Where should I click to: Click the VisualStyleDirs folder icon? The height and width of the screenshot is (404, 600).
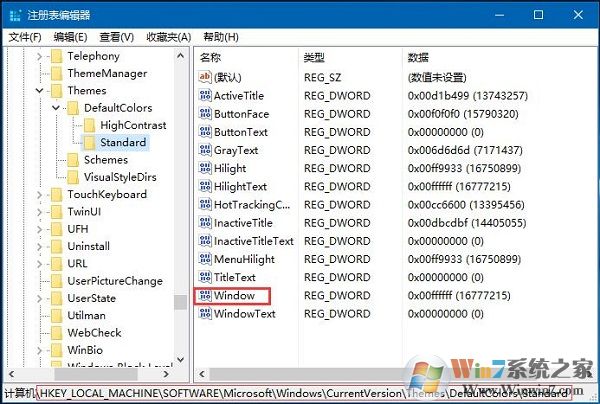tap(73, 177)
